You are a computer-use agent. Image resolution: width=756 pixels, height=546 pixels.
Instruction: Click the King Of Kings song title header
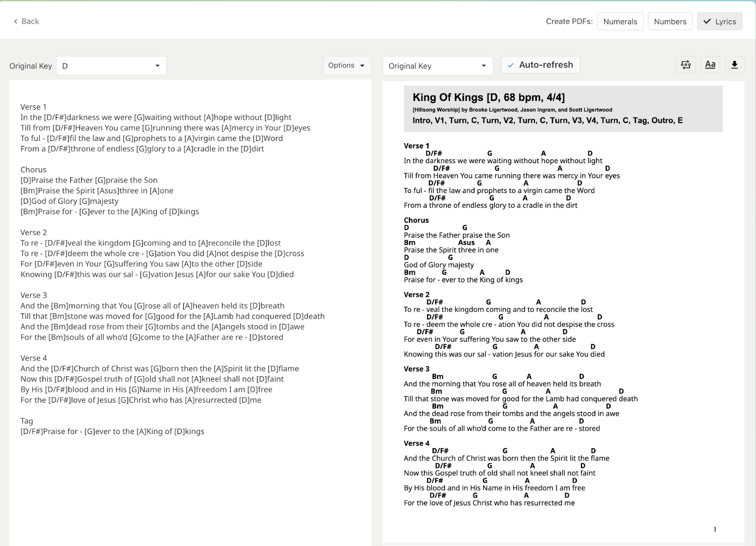(x=490, y=97)
